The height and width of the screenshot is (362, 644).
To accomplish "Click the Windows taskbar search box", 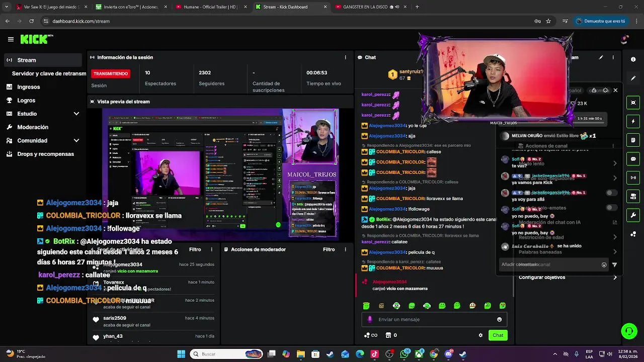I will pyautogui.click(x=227, y=354).
